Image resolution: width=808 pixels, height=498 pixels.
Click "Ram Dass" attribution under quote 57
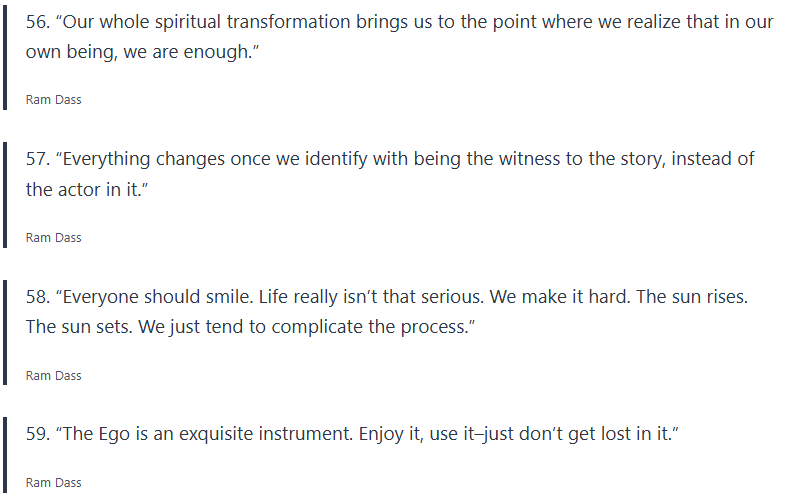(x=53, y=238)
